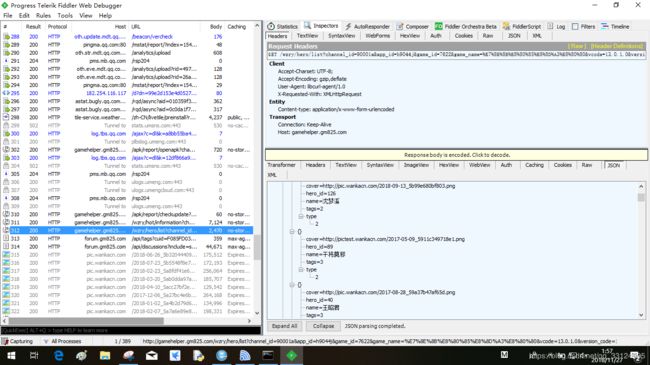
Task: Sort sessions by Host column header
Action: point(120,27)
